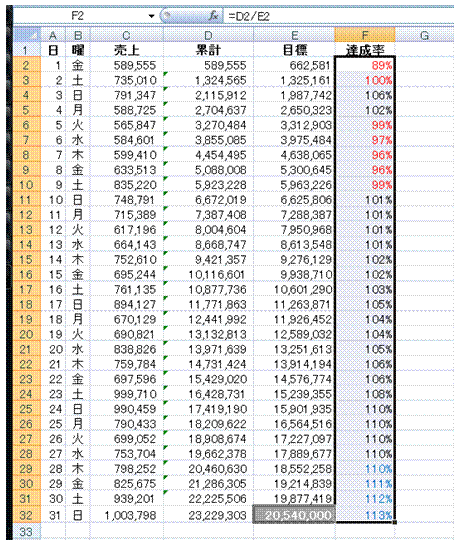Click the fill handle below 113%
This screenshot has height=546, width=461.
coord(395,522)
